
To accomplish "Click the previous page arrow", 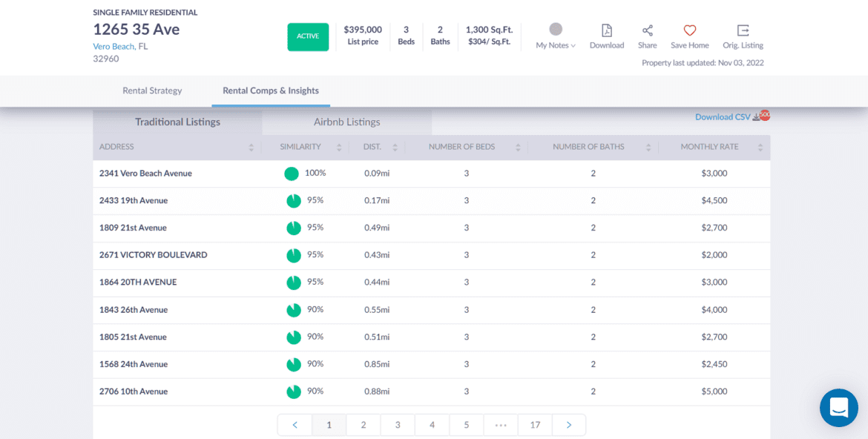I will 295,424.
